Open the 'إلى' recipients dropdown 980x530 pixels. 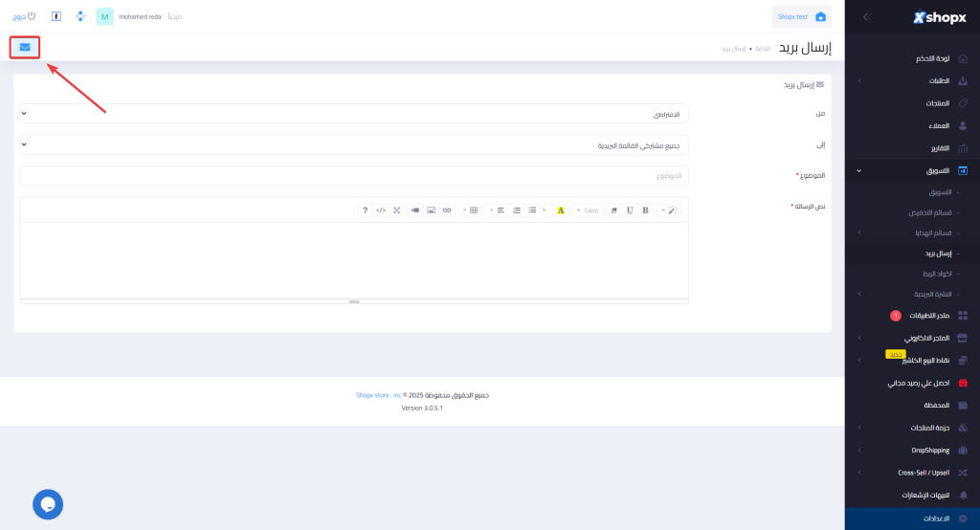click(x=354, y=145)
